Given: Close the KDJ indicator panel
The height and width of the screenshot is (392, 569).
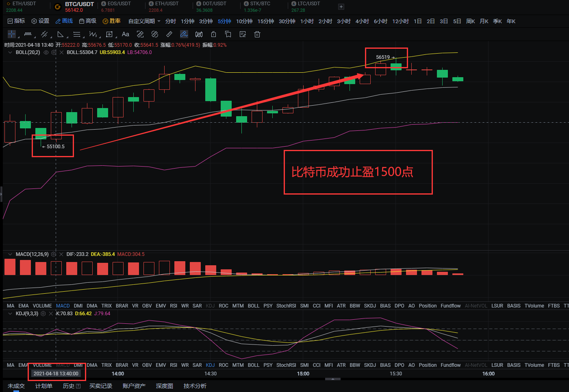Looking at the screenshot, I should (51, 314).
